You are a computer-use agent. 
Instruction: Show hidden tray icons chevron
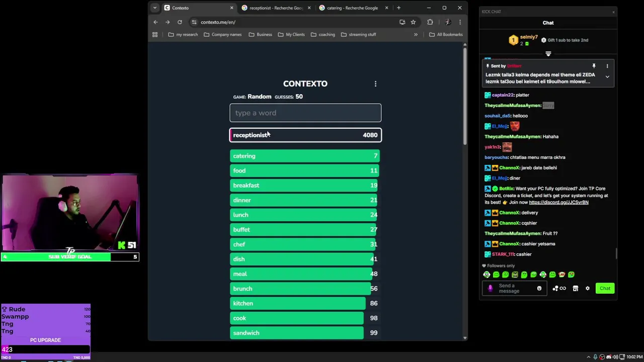[x=589, y=357]
